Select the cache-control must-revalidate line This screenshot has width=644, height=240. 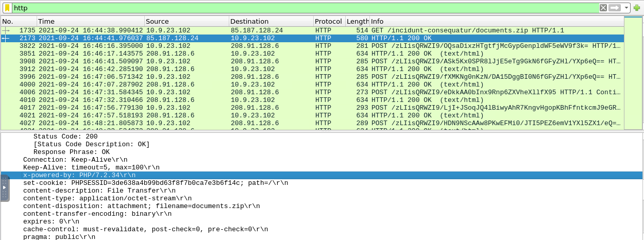(x=322, y=229)
